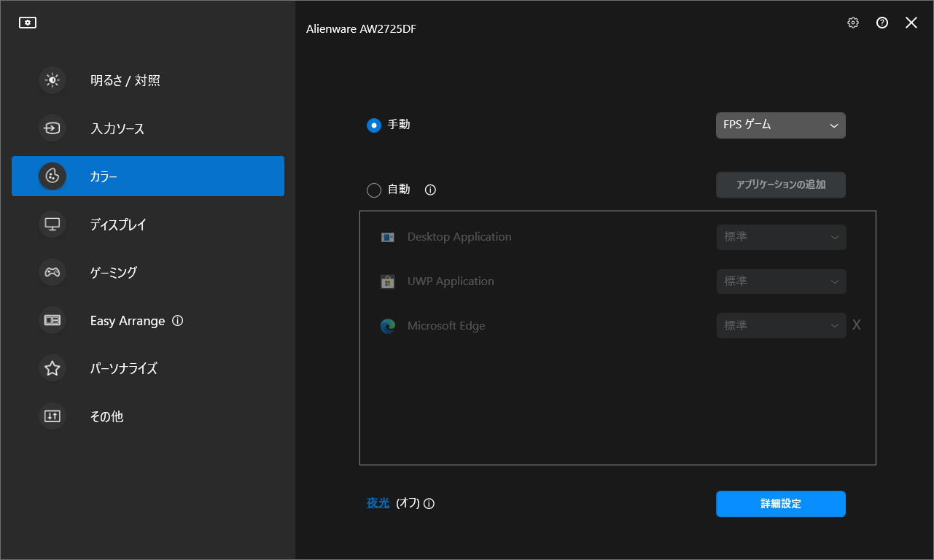Open the その他 section

click(148, 416)
